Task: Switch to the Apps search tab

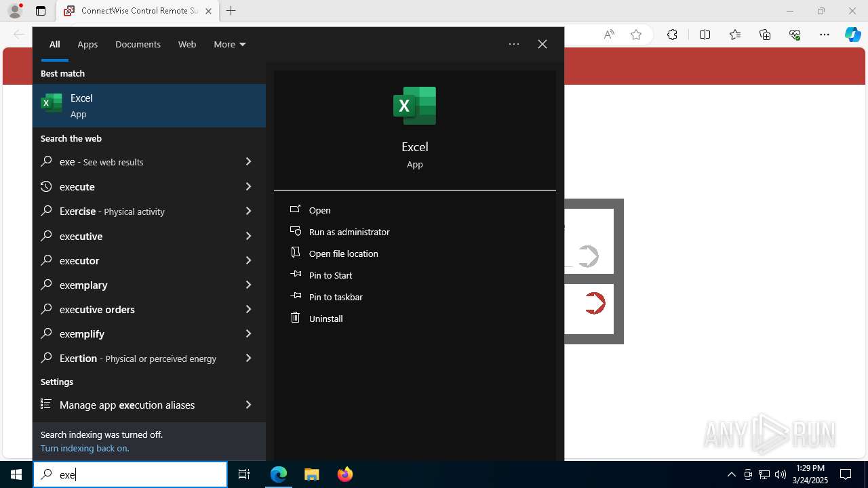Action: (x=87, y=44)
